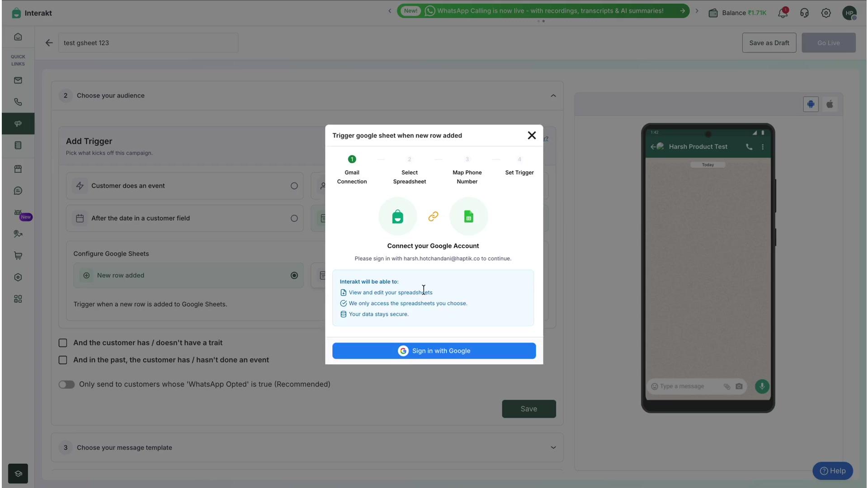Viewport: 868px width, 488px height.
Task: Select 'After the date in a customer field' radio
Action: 294,218
